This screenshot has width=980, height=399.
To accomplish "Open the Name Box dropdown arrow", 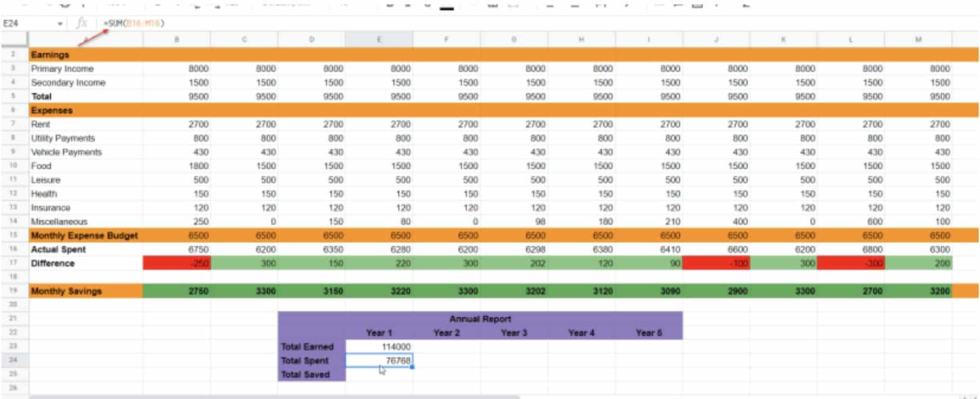I will point(60,23).
